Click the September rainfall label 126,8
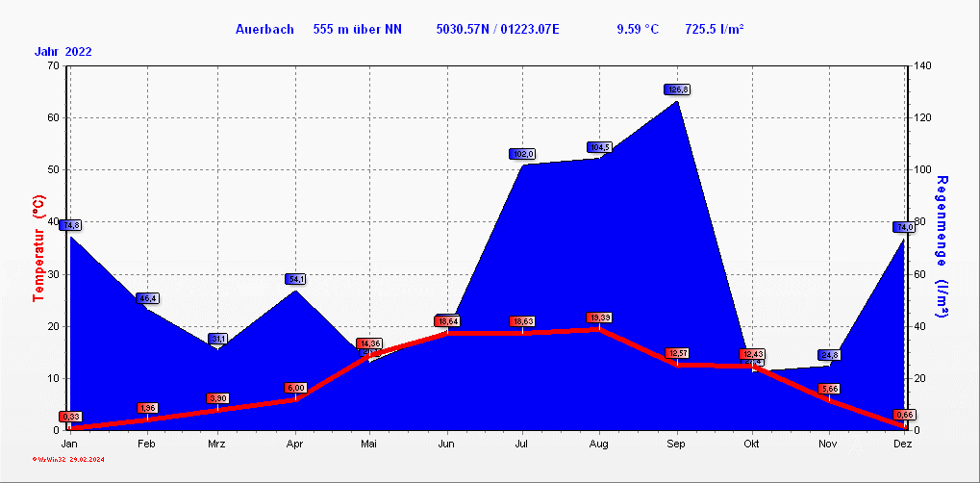Screen dimensions: 980x483 [x=677, y=89]
